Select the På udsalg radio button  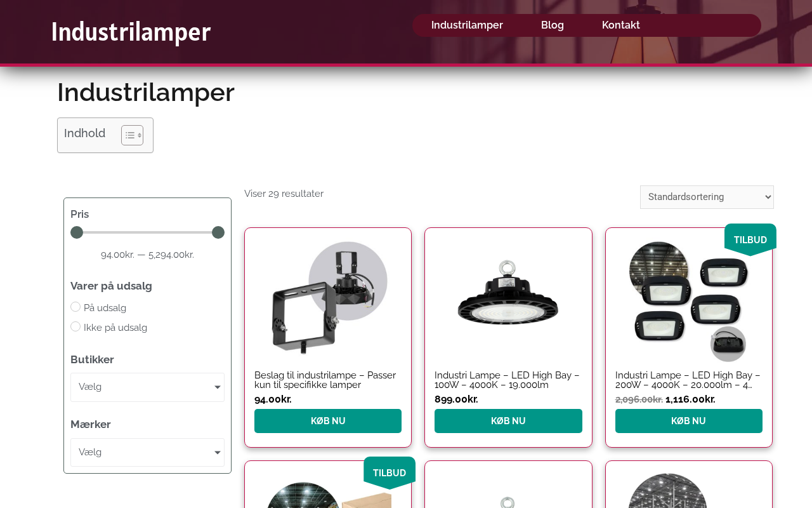click(75, 307)
